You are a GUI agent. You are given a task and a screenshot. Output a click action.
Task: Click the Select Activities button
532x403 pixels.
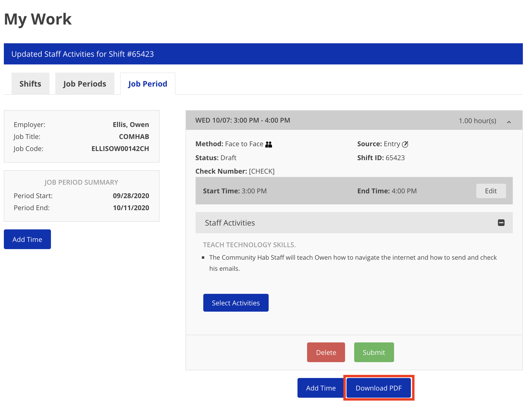(x=236, y=303)
